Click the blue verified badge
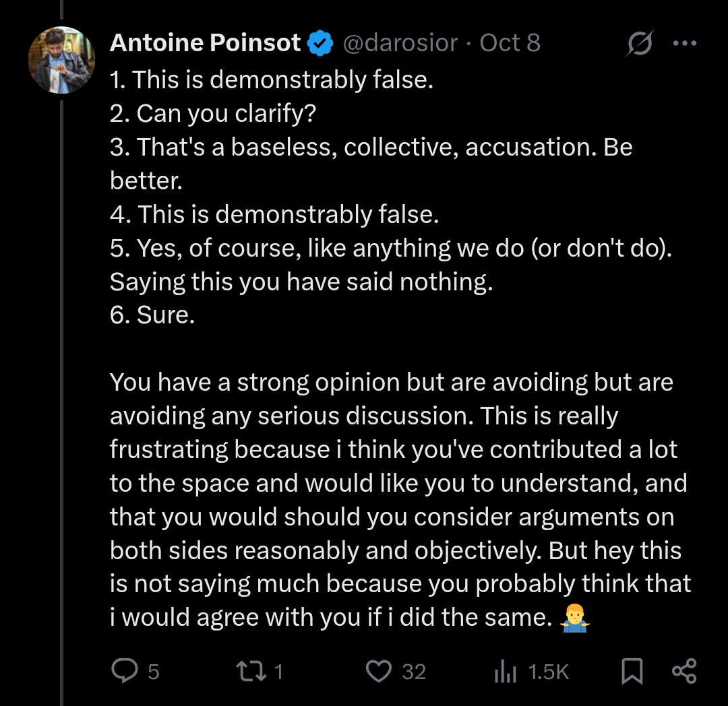The width and height of the screenshot is (728, 706). tap(320, 44)
